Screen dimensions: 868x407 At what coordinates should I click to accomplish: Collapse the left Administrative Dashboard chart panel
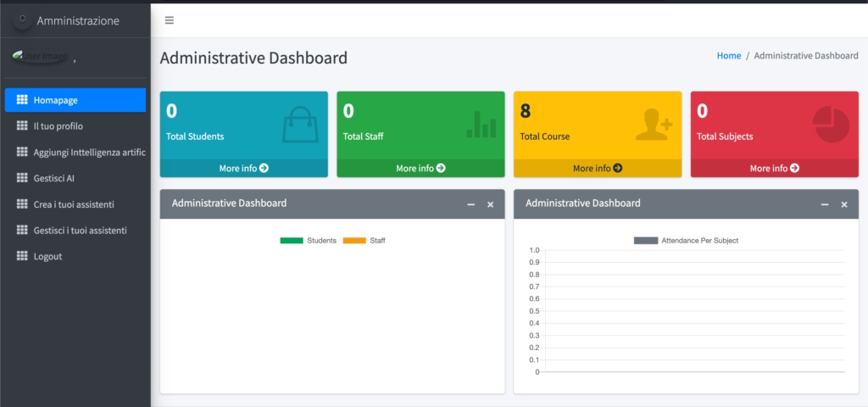pos(471,205)
